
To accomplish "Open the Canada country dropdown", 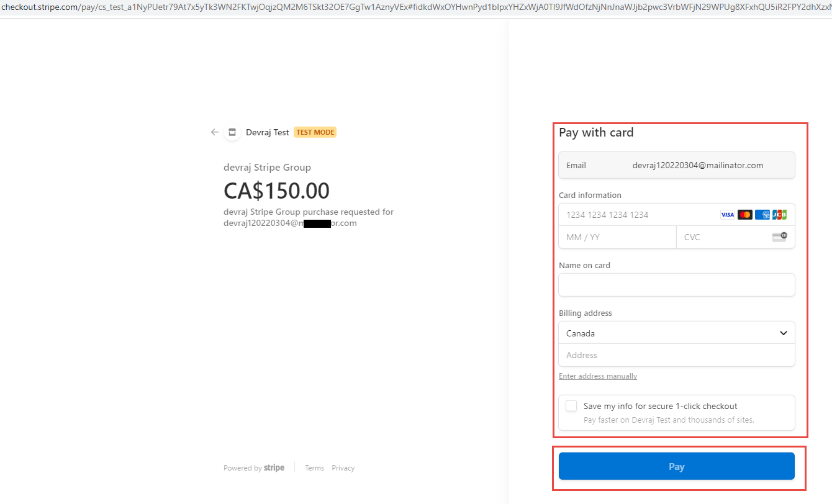I will 677,333.
